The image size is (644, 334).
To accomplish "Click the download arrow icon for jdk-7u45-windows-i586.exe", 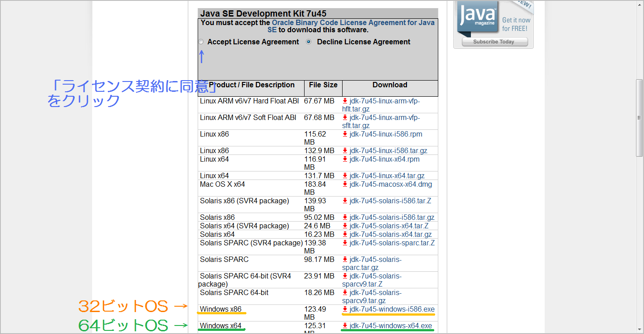I will pyautogui.click(x=345, y=309).
